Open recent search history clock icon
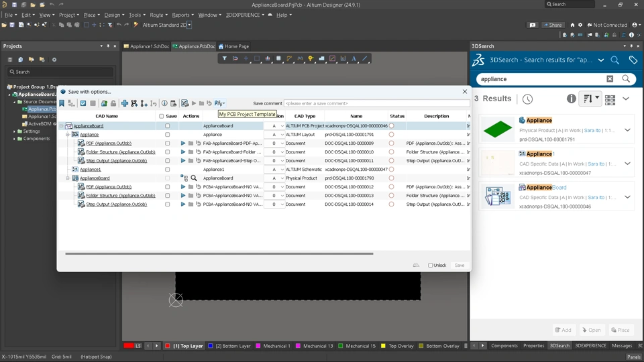 click(x=527, y=99)
